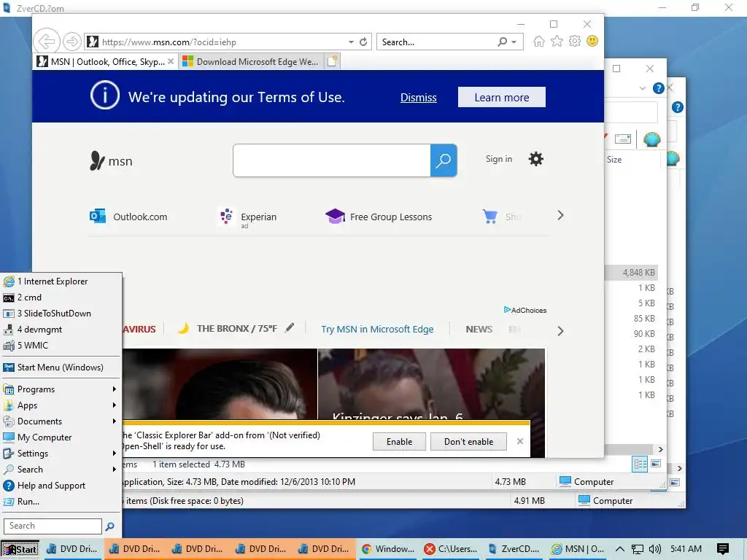Click the shopping cart icon
The height and width of the screenshot is (560, 747).
tap(489, 217)
